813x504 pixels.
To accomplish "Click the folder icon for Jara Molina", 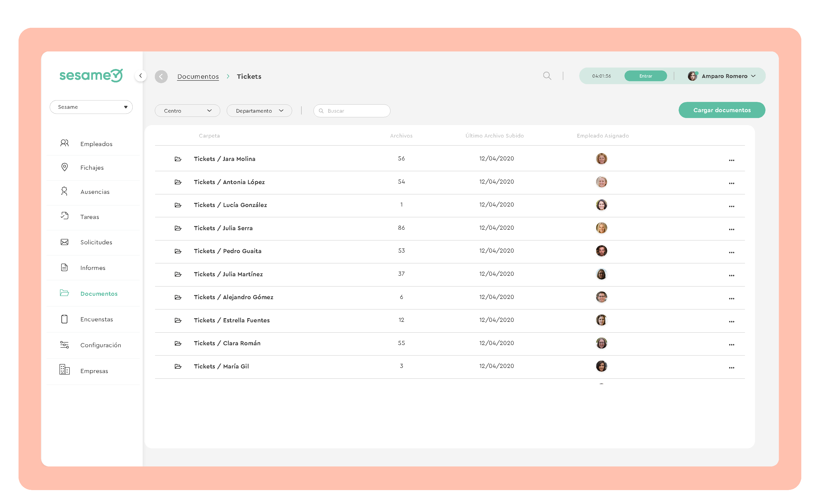I will (178, 159).
